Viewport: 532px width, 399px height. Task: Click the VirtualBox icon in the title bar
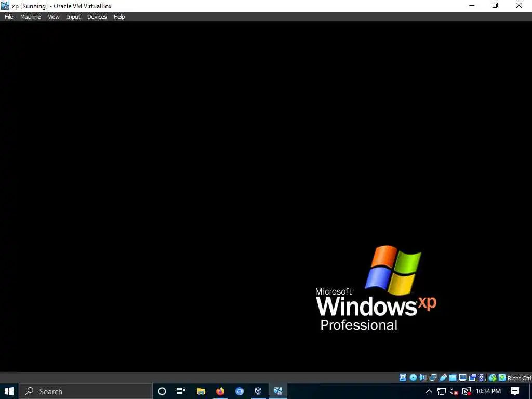(5, 5)
